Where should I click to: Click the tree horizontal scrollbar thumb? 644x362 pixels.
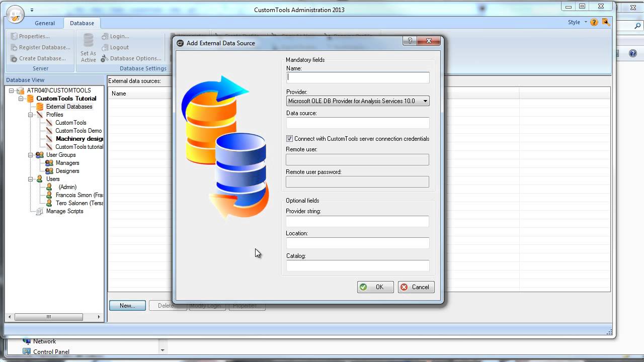click(x=48, y=317)
